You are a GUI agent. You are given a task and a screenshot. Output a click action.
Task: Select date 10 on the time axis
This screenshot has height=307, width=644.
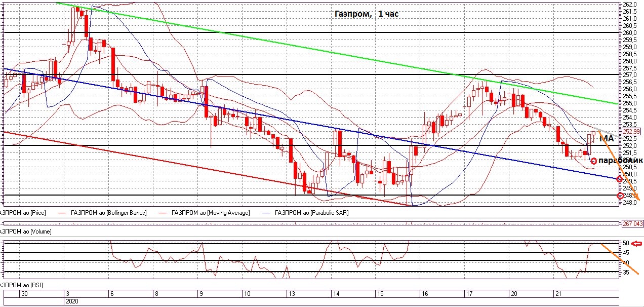247,294
